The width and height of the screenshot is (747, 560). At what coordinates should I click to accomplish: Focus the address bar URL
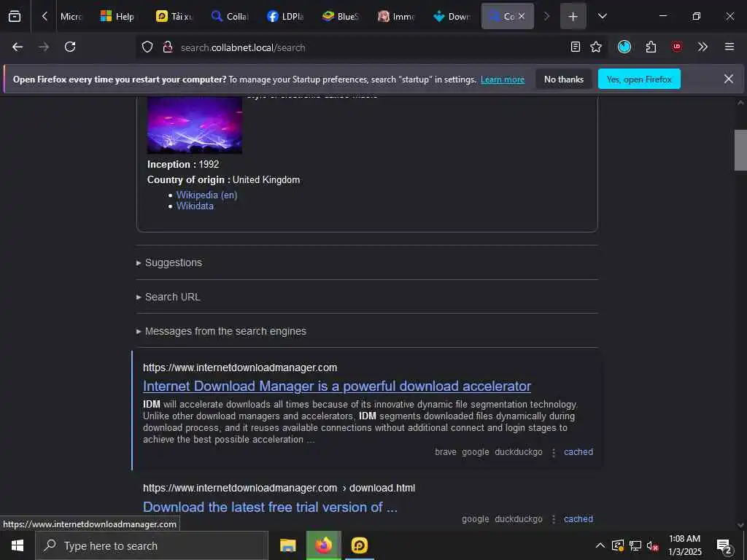(x=243, y=47)
